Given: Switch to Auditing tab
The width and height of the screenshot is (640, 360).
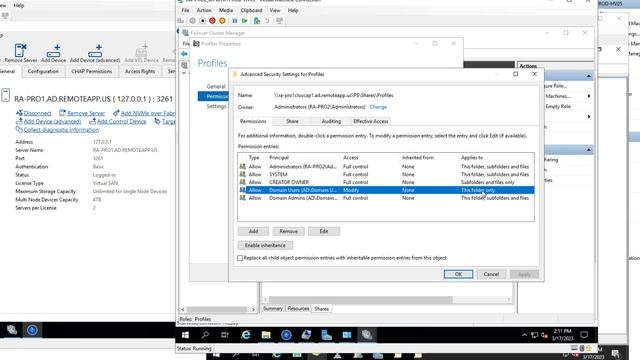Looking at the screenshot, I should point(331,121).
